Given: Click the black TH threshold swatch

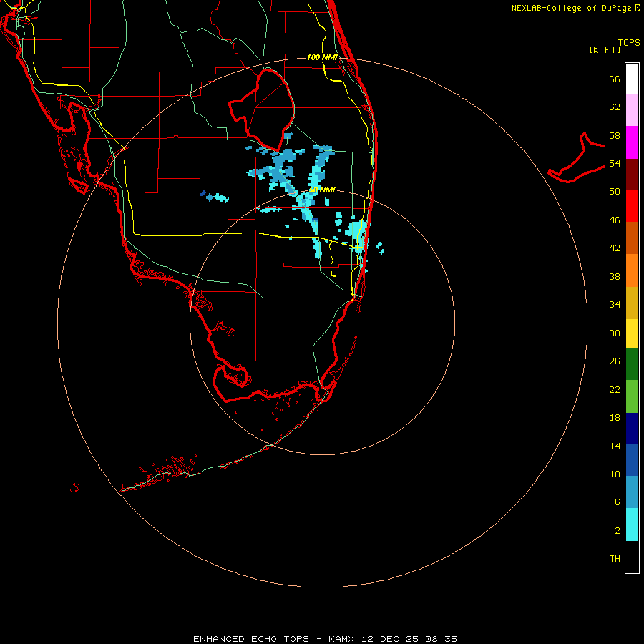Looking at the screenshot, I should click(632, 557).
